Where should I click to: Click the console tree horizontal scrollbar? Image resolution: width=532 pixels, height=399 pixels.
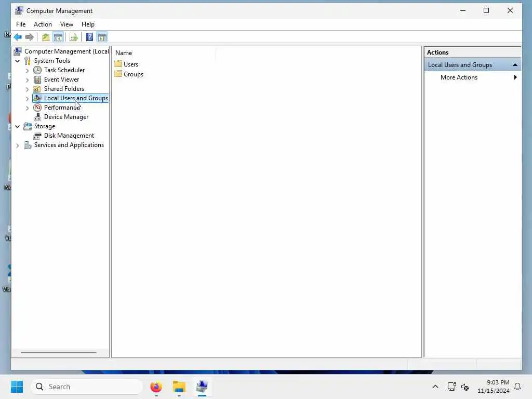click(x=58, y=353)
